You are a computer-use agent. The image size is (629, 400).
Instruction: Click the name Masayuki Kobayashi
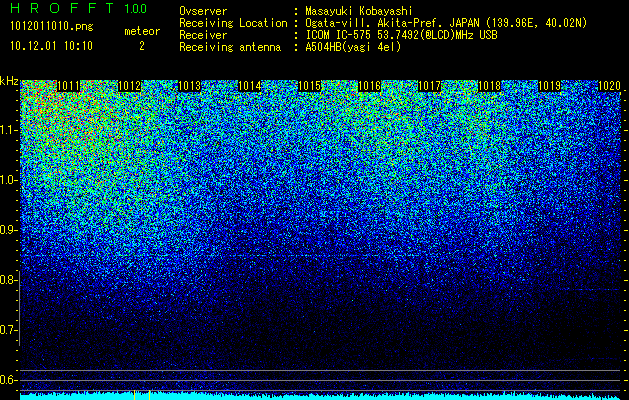click(359, 12)
